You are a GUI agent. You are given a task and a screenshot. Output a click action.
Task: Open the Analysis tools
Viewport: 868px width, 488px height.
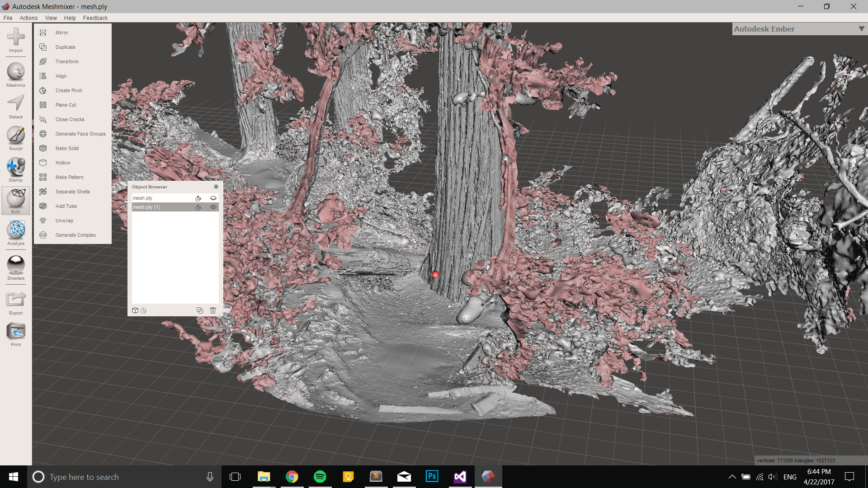(x=16, y=233)
